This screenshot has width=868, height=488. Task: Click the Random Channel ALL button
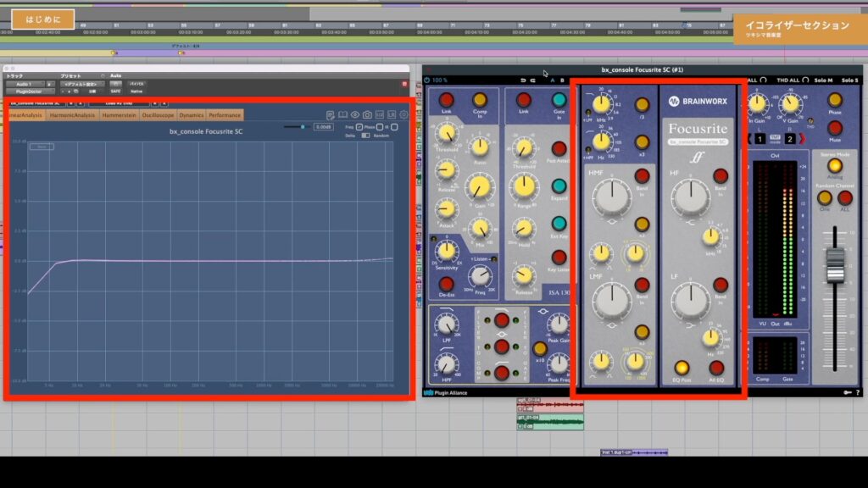(845, 197)
